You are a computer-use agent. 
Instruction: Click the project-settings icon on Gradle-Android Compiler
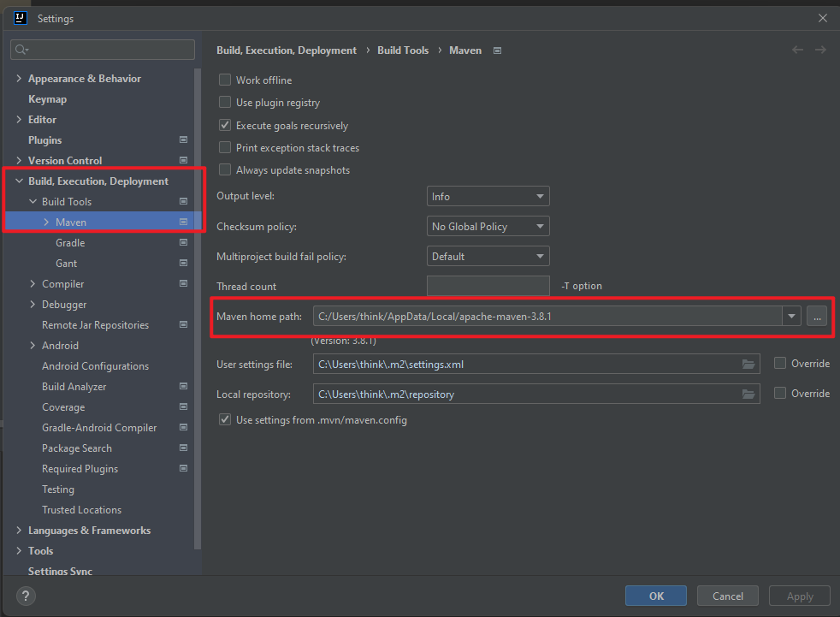[183, 427]
